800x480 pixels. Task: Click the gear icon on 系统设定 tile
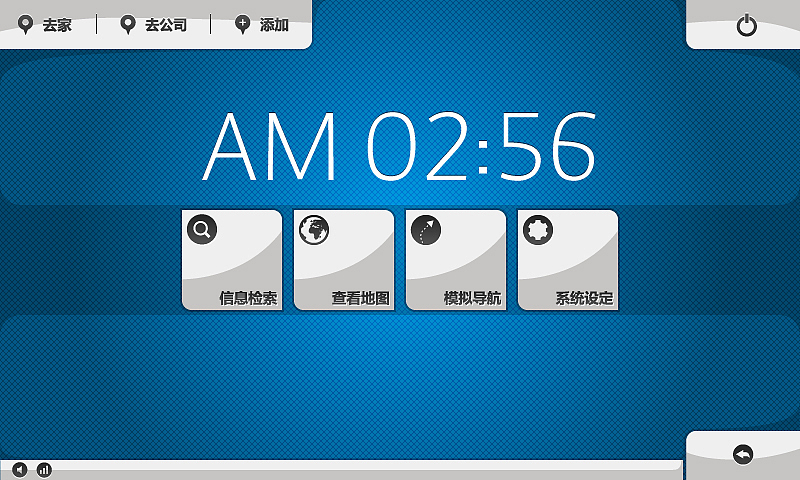[x=538, y=230]
